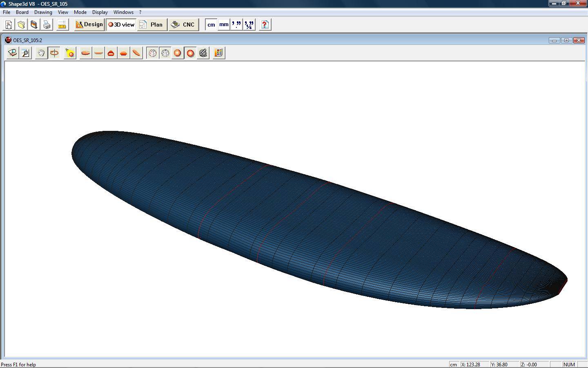The image size is (588, 368).
Task: Expand the Drawing menu
Action: 43,12
